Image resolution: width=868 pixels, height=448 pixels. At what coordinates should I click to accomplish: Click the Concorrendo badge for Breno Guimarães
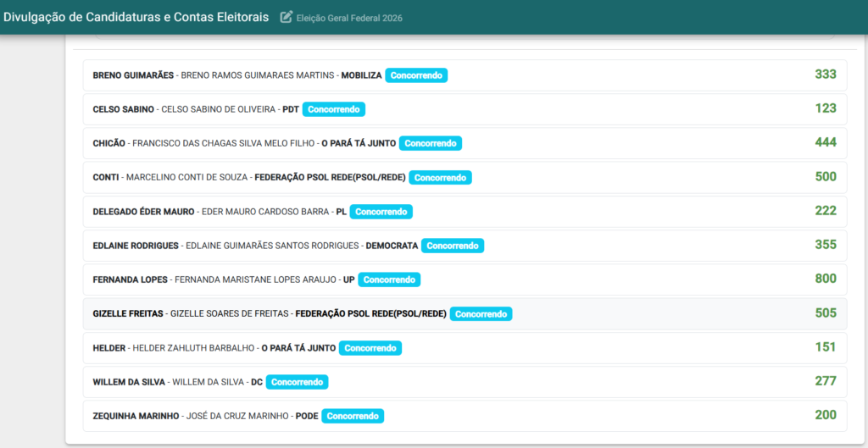(x=416, y=75)
